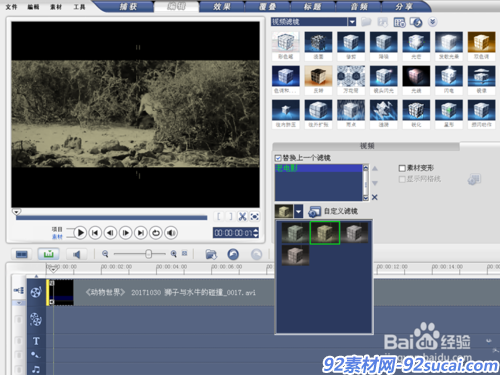500x375 pixels.
Task: Toggle 素材变形 checkbox
Action: click(x=402, y=168)
